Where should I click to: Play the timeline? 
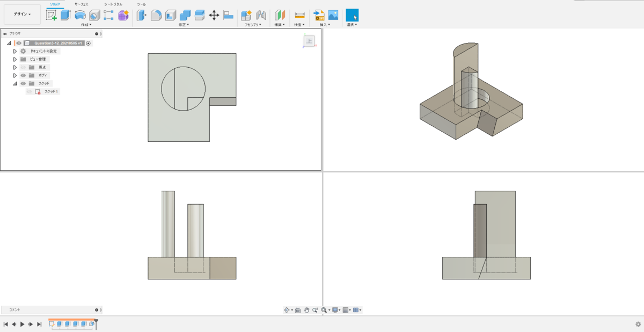click(x=22, y=324)
